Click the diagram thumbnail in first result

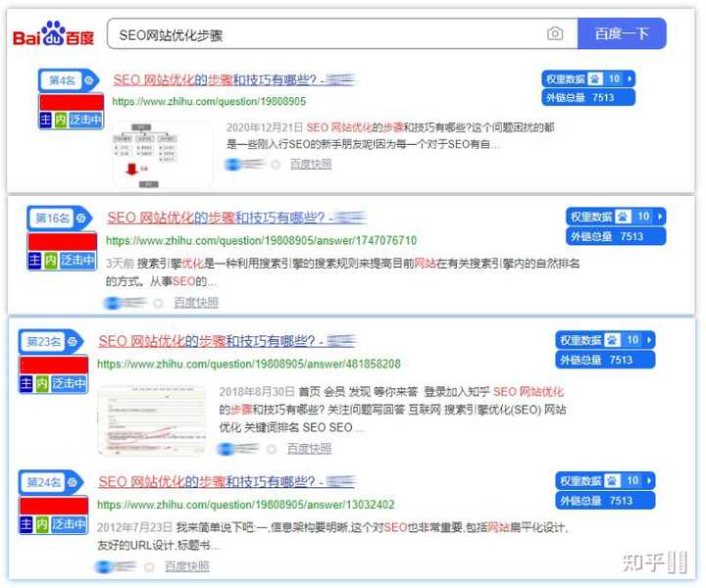(162, 154)
